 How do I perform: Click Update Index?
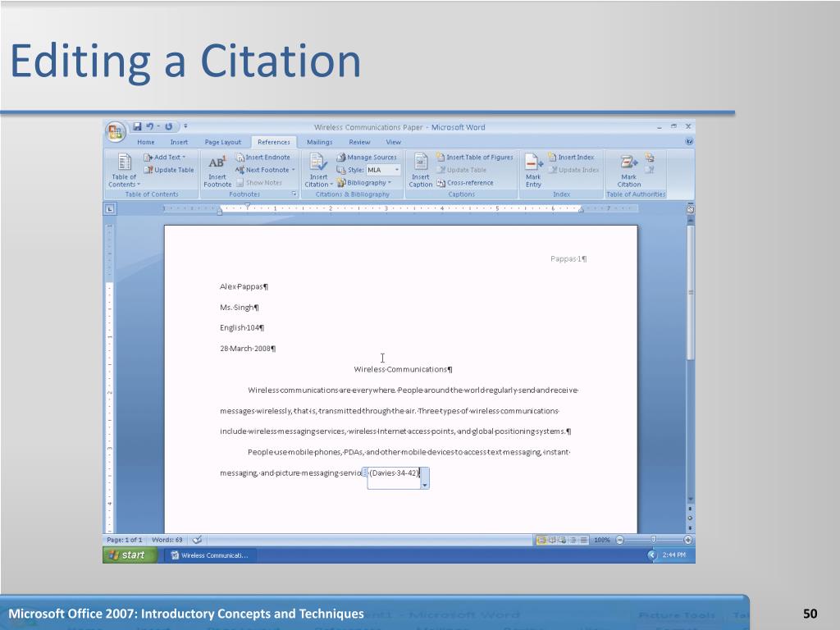click(573, 170)
